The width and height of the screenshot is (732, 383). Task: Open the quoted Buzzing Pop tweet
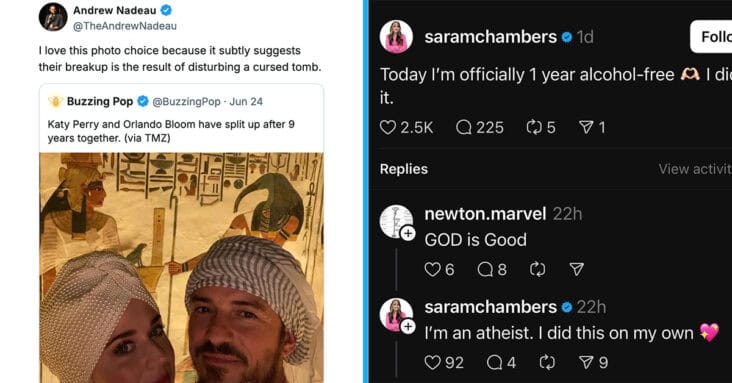tap(181, 119)
